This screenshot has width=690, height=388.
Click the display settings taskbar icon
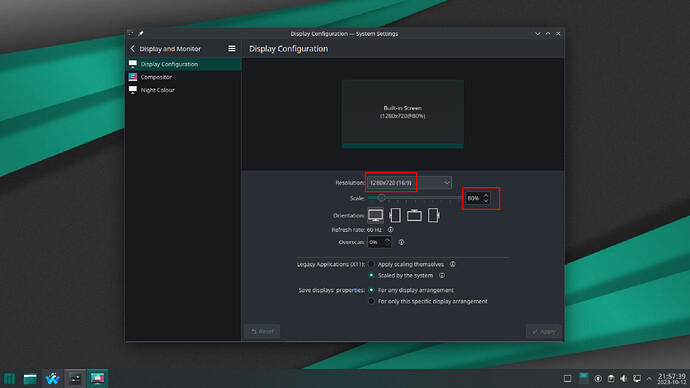coord(97,378)
